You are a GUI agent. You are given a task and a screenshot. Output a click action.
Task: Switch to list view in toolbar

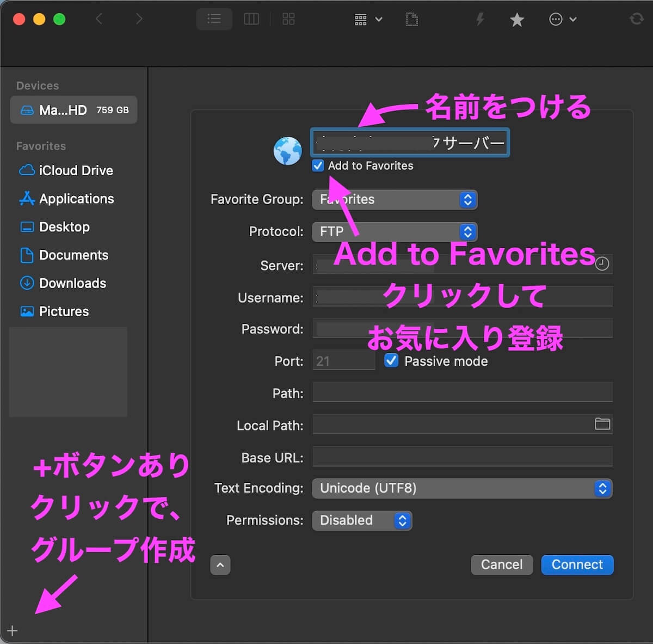(x=214, y=19)
